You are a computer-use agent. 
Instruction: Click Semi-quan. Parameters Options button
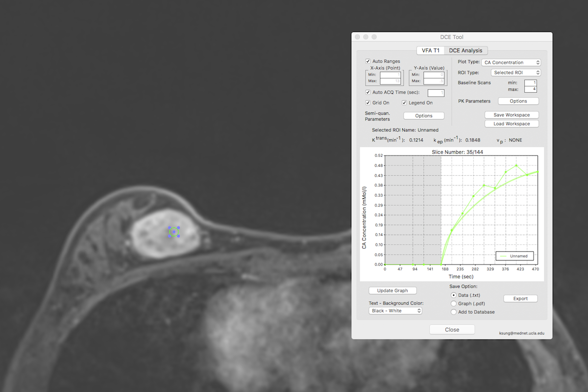pyautogui.click(x=423, y=116)
